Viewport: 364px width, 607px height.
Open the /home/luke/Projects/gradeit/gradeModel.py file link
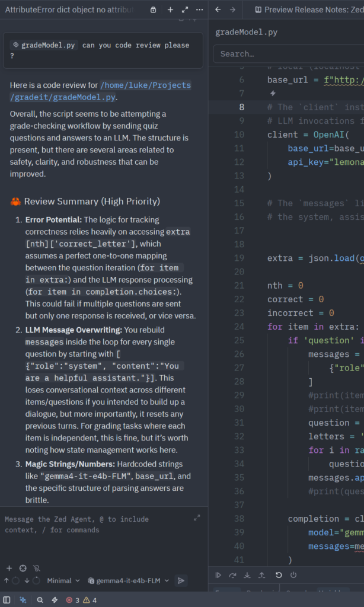pos(100,91)
